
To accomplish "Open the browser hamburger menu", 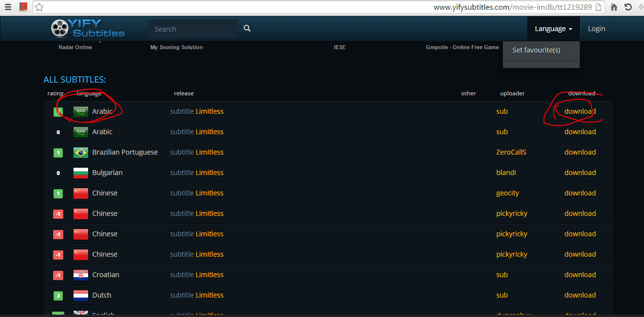I will pyautogui.click(x=8, y=8).
